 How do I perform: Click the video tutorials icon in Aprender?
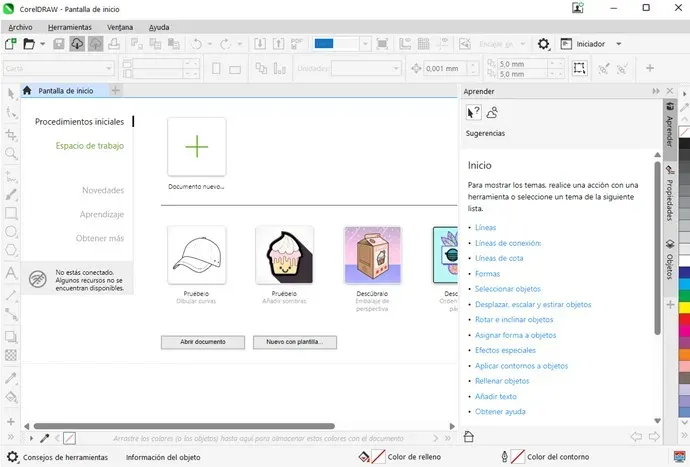[492, 113]
